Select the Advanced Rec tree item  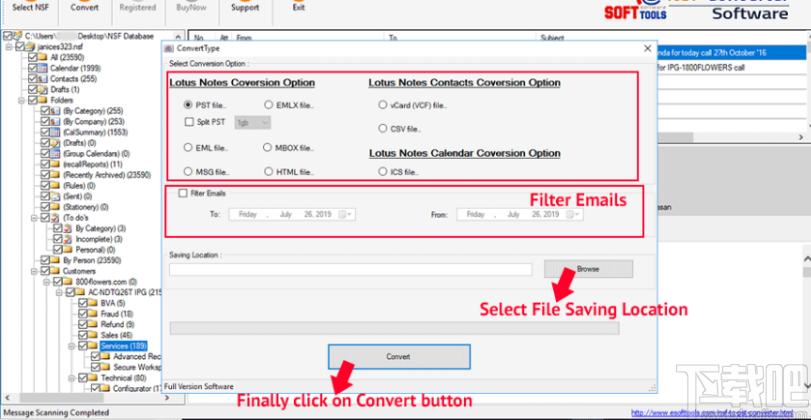pyautogui.click(x=137, y=357)
